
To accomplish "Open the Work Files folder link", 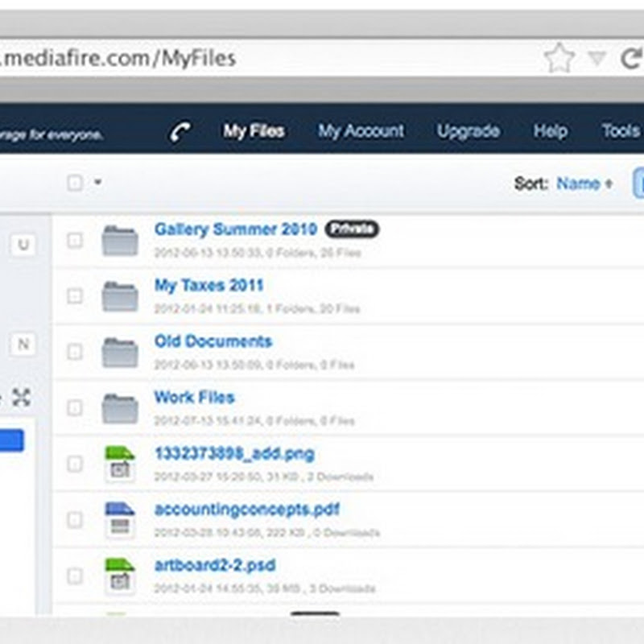I will click(x=194, y=397).
